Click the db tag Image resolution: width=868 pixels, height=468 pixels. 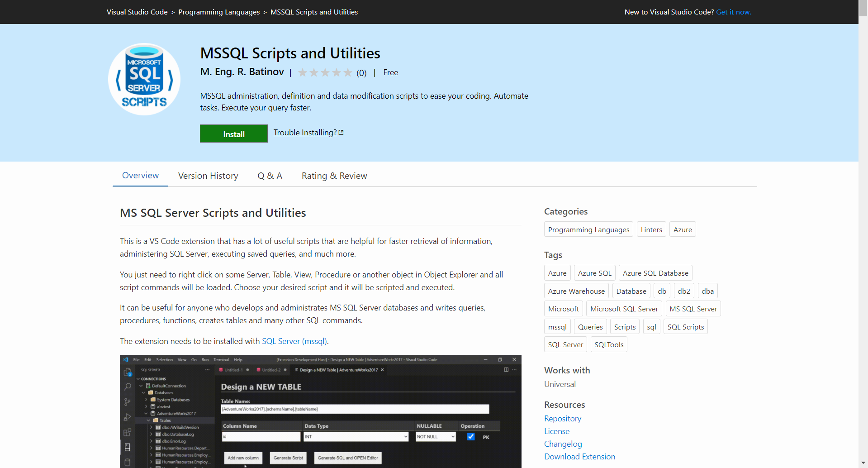(662, 291)
